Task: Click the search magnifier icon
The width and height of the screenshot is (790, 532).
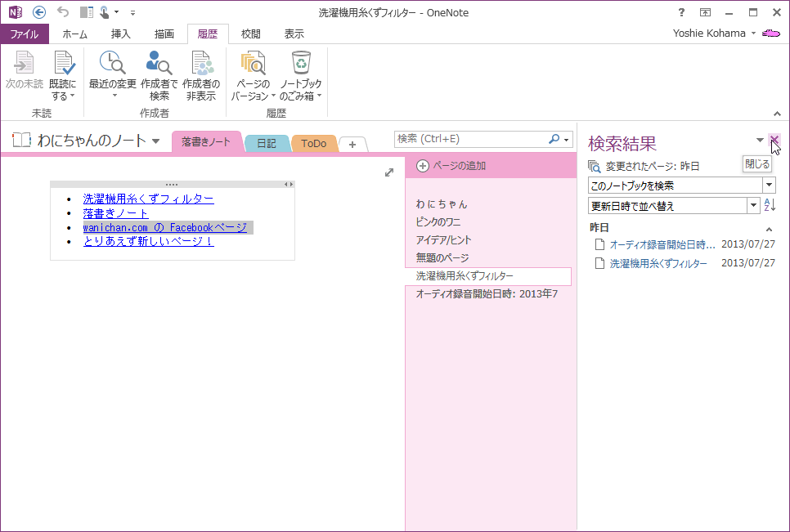Action: [554, 139]
